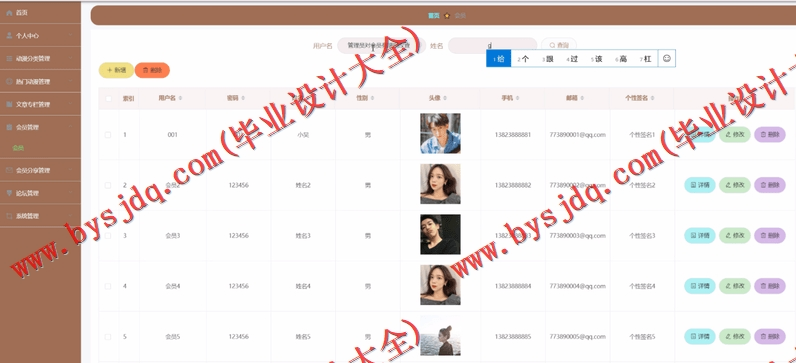Collapse the 会员管理 sidebar menu
The width and height of the screenshot is (796, 363).
(40, 127)
